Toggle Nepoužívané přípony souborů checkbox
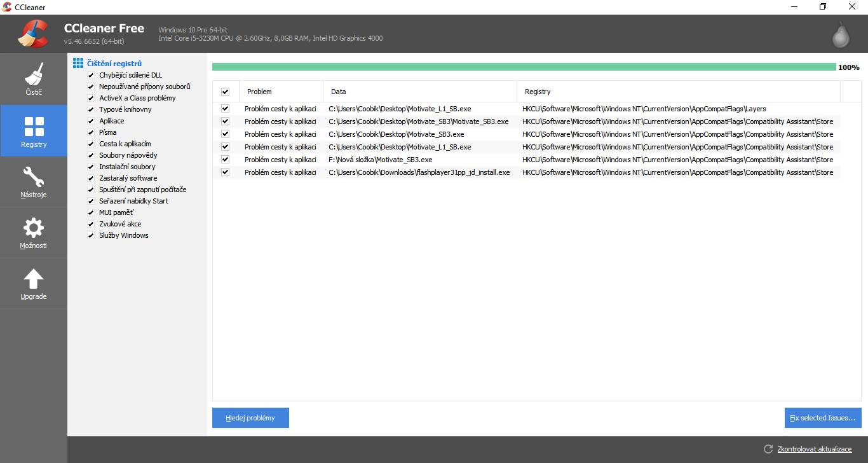Viewport: 868px width, 463px height. click(x=91, y=86)
